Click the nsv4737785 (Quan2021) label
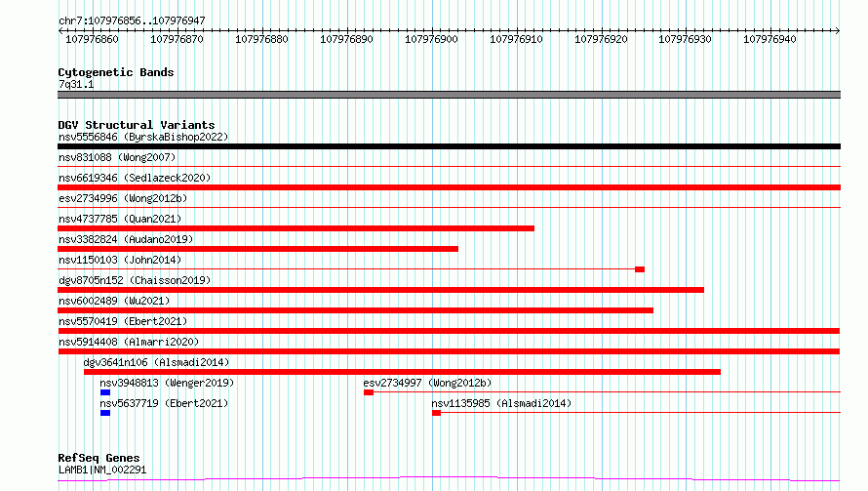868x491 pixels. 120,219
